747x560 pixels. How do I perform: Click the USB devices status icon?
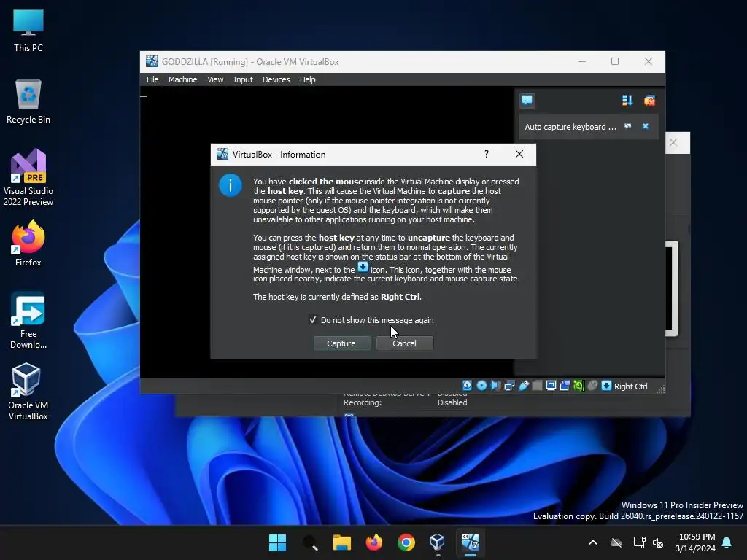pyautogui.click(x=524, y=386)
